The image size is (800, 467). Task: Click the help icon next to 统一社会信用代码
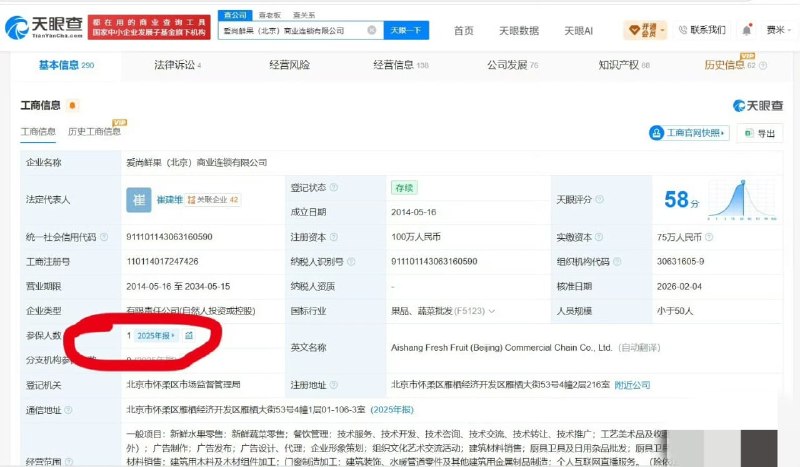(104, 237)
